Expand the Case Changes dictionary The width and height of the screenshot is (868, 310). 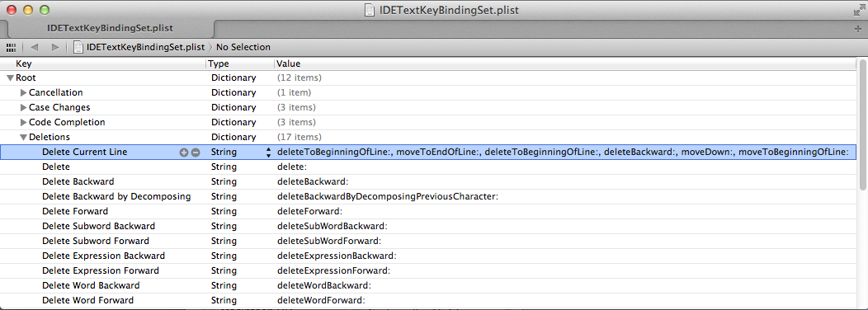point(23,107)
